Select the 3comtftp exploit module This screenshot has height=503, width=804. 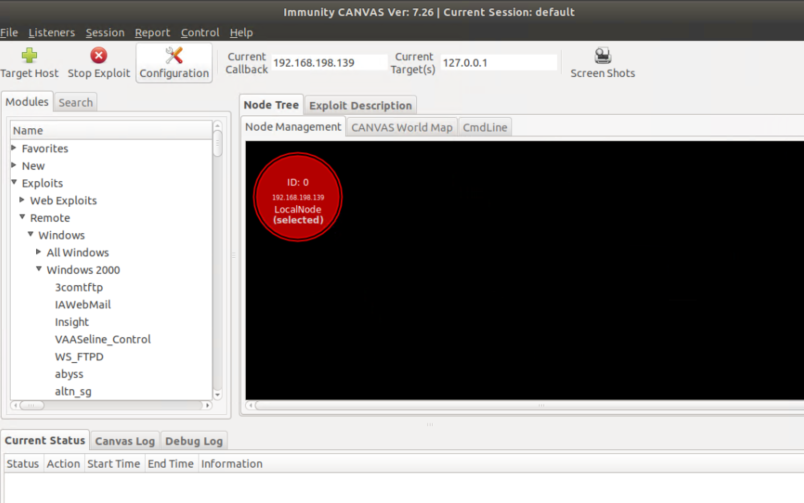click(79, 287)
